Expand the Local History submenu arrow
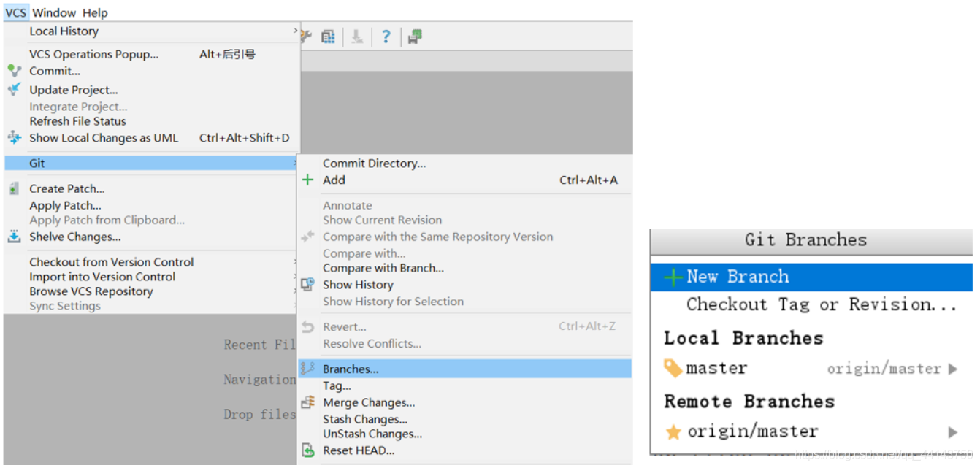Image resolution: width=980 pixels, height=468 pixels. [x=295, y=31]
